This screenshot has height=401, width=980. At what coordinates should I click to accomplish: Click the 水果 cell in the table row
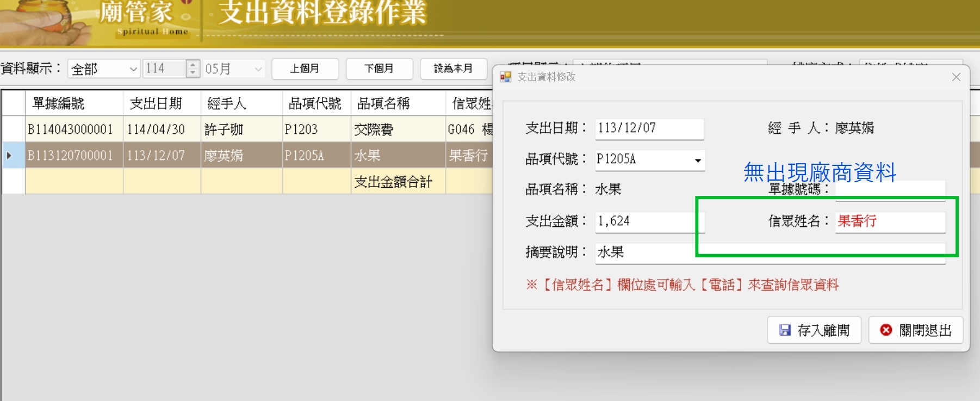tap(398, 156)
